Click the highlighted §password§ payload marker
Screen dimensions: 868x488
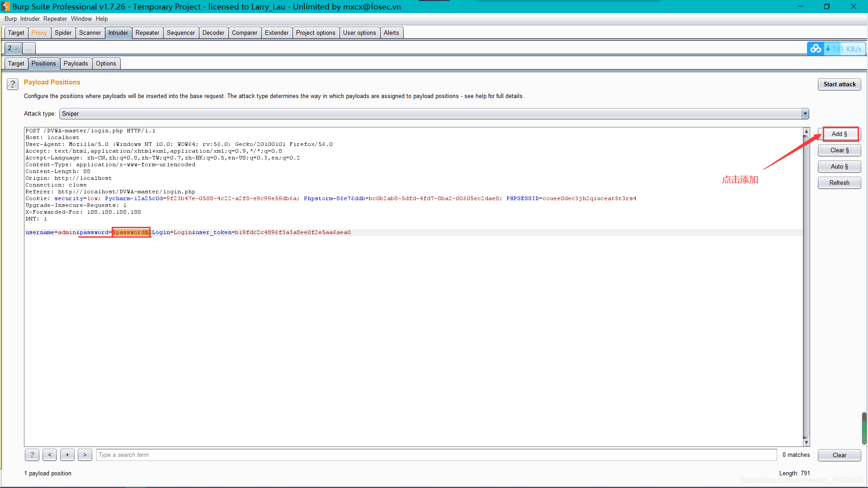point(131,232)
